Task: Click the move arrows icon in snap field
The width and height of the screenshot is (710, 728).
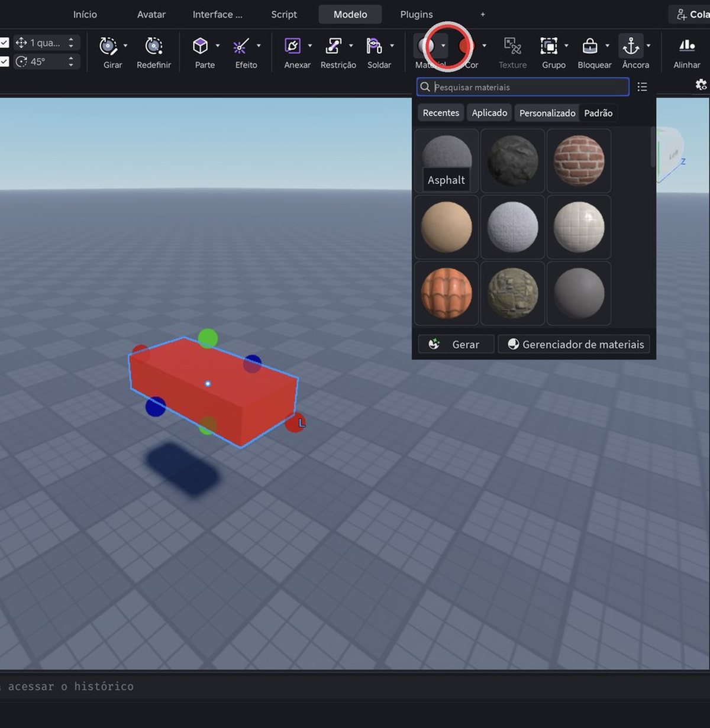Action: pos(21,43)
